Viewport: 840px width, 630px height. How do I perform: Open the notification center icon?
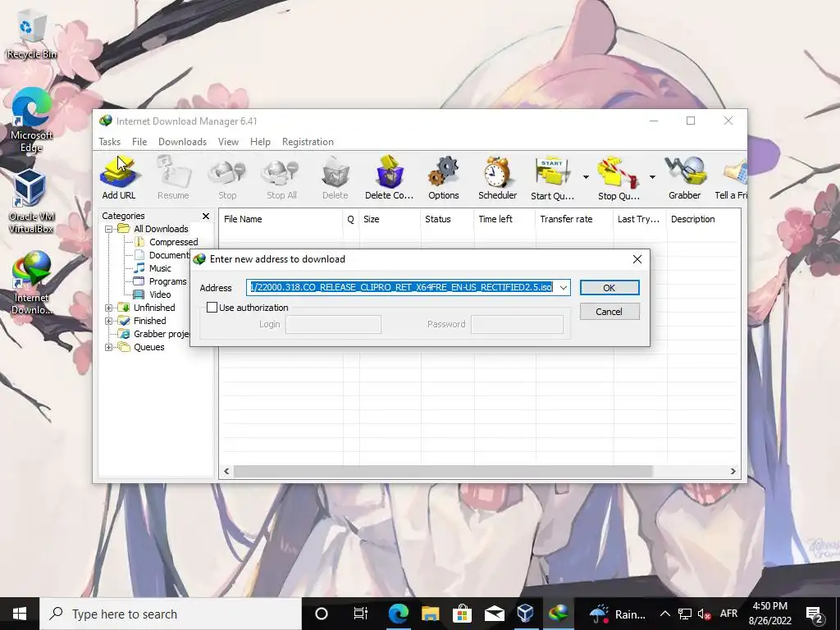tap(815, 614)
